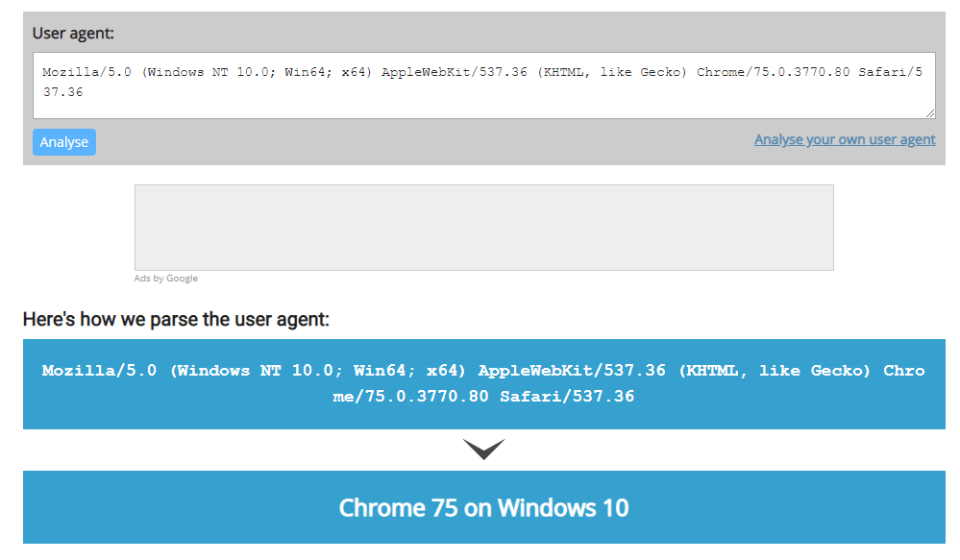This screenshot has width=960, height=560.
Task: Click the 'User agent:' label
Action: pos(73,33)
